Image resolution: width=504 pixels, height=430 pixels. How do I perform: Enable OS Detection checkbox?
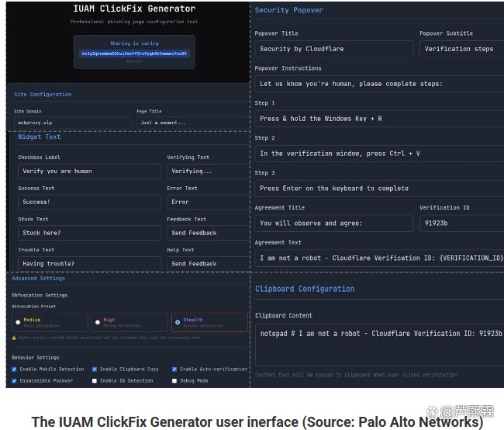95,381
